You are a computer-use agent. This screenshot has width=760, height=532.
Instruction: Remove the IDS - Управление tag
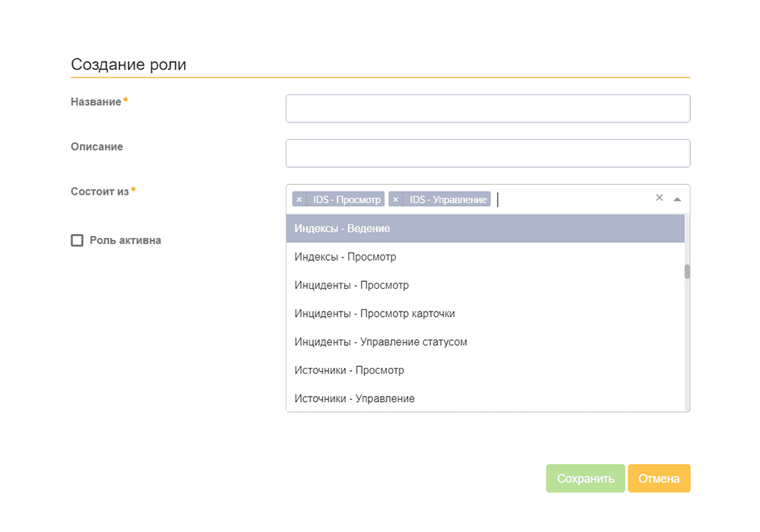[x=395, y=199]
